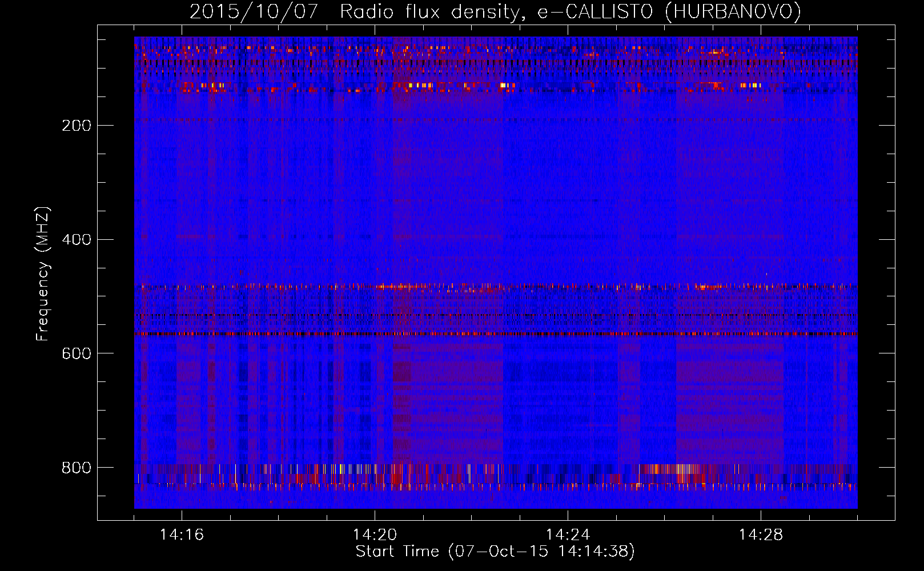This screenshot has height=571, width=924.
Task: Select the 14:16 time tick label
Action: pyautogui.click(x=182, y=535)
